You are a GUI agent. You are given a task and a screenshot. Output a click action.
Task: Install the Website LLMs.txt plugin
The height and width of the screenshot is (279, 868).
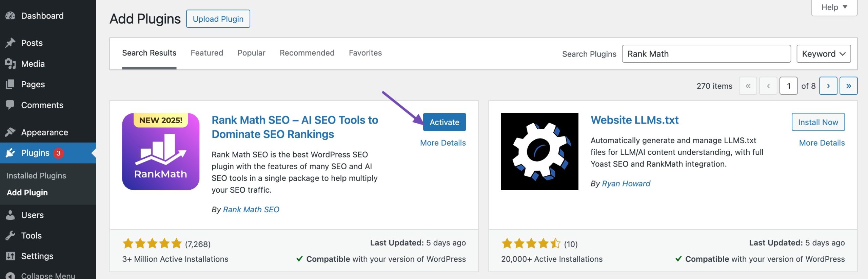[818, 122]
